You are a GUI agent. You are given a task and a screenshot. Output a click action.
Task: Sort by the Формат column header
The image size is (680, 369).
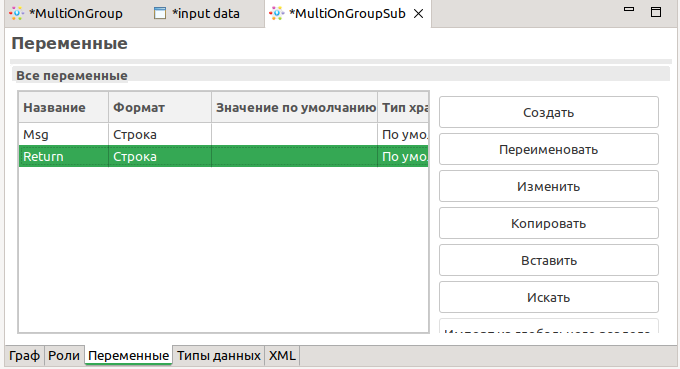point(160,108)
